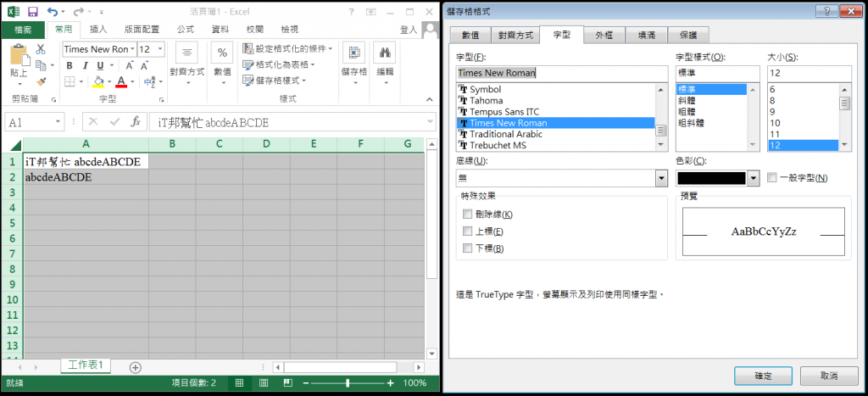Switch to the 公式 ribbon tab
The height and width of the screenshot is (396, 868).
coord(186,30)
